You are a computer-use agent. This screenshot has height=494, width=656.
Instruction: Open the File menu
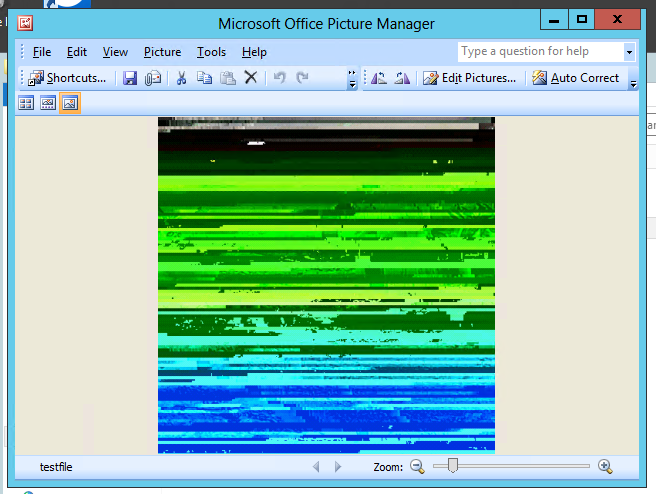(x=42, y=52)
